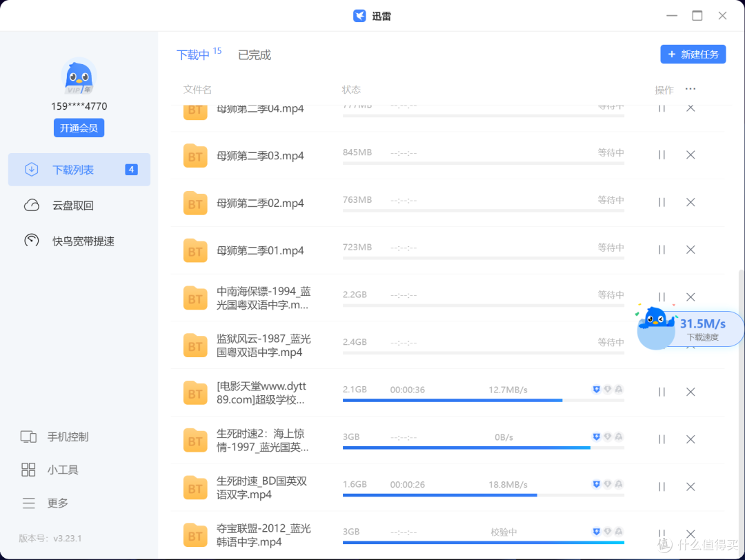
Task: Click the rocket icon on 生死时速_BD row
Action: coord(619,484)
